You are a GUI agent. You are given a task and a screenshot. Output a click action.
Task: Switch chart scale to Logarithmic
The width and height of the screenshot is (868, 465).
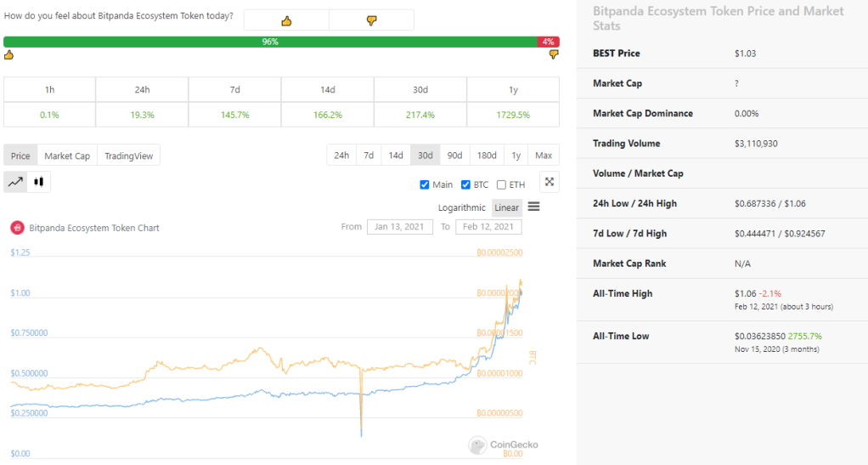coord(462,207)
